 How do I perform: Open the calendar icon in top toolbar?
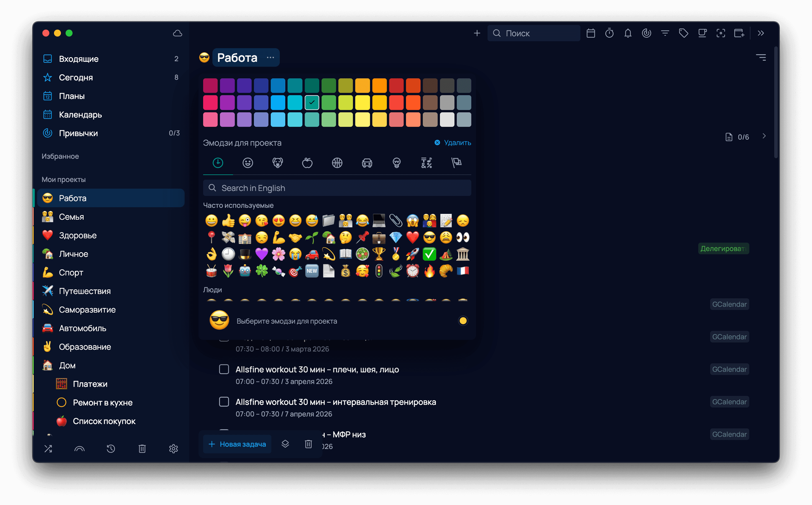591,33
